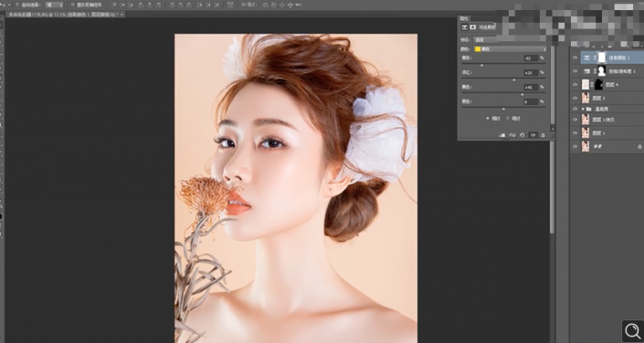Select the 3D Slide mode icon
The height and width of the screenshot is (343, 644).
click(290, 5)
